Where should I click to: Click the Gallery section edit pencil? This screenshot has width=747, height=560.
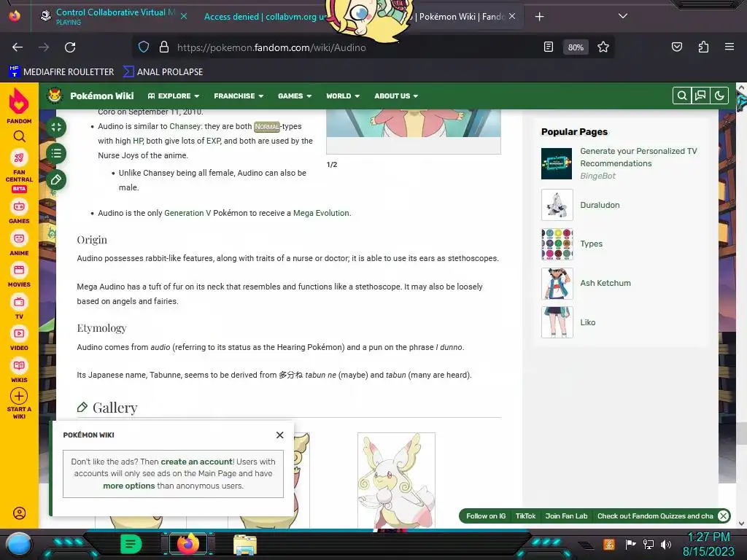click(x=82, y=407)
